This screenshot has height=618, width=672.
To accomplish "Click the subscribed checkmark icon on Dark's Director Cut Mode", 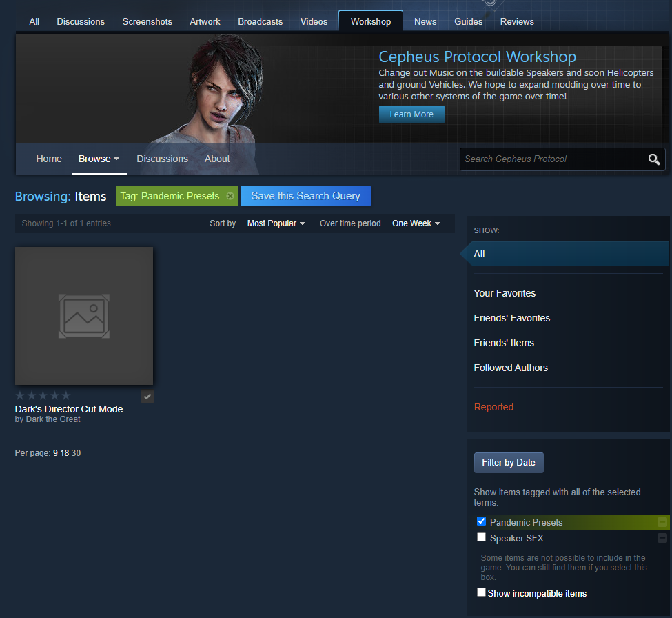I will point(147,397).
